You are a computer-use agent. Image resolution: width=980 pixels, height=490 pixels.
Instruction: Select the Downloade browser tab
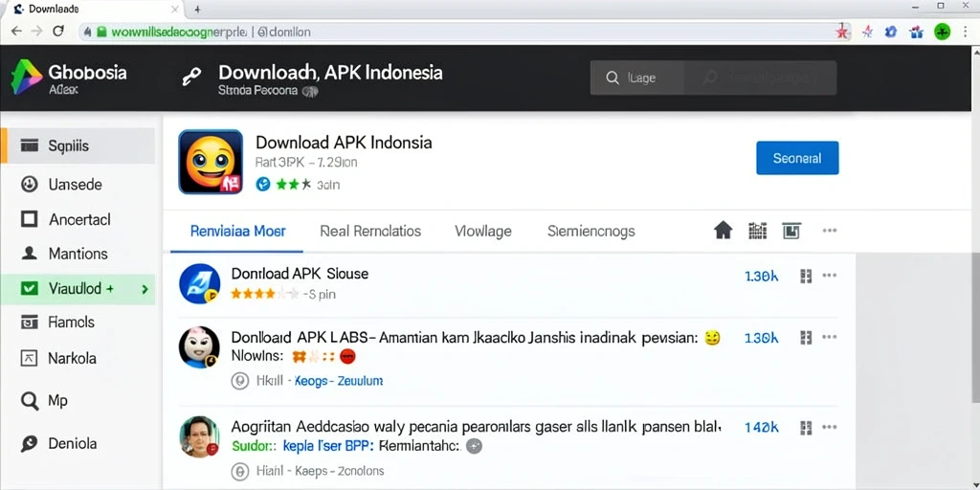(94, 10)
